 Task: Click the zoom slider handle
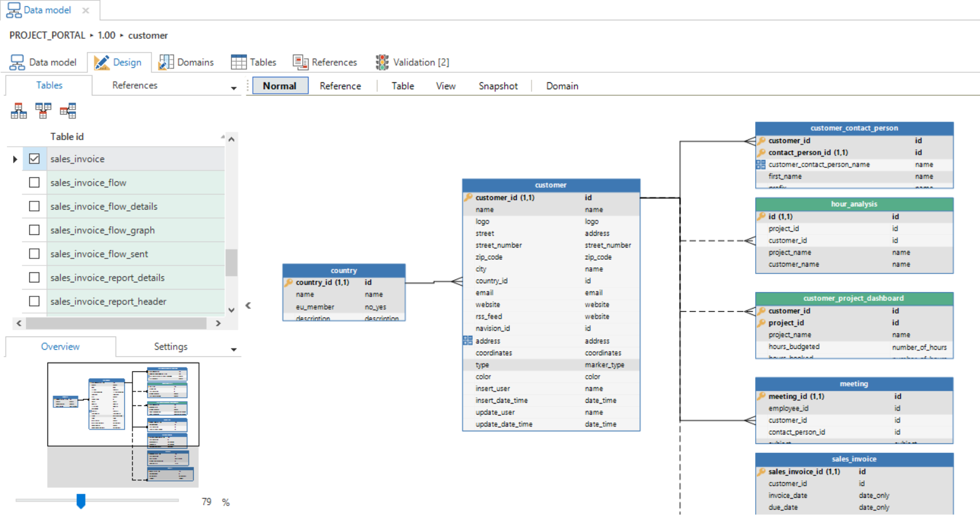pyautogui.click(x=81, y=501)
